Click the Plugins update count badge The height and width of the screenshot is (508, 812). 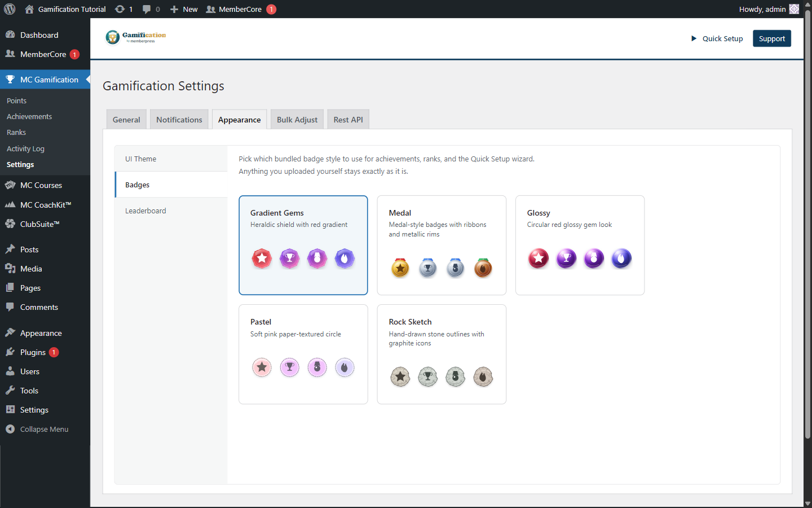[x=54, y=352]
